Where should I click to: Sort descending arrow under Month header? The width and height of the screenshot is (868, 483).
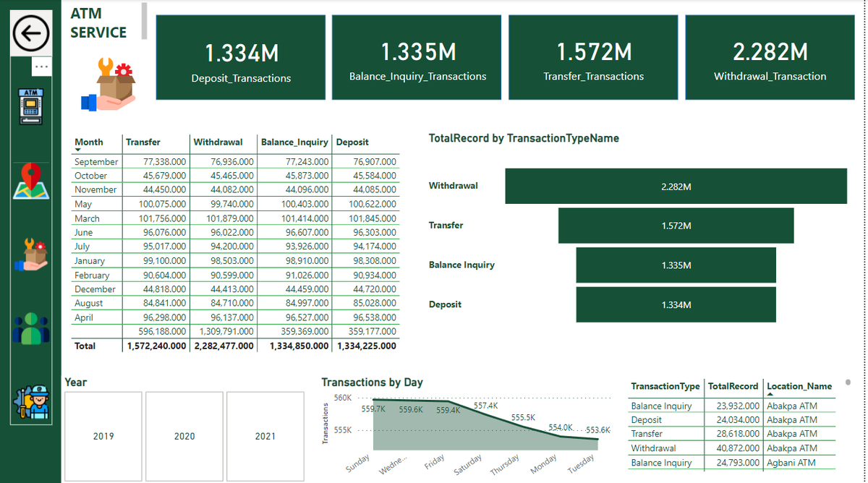coord(78,150)
